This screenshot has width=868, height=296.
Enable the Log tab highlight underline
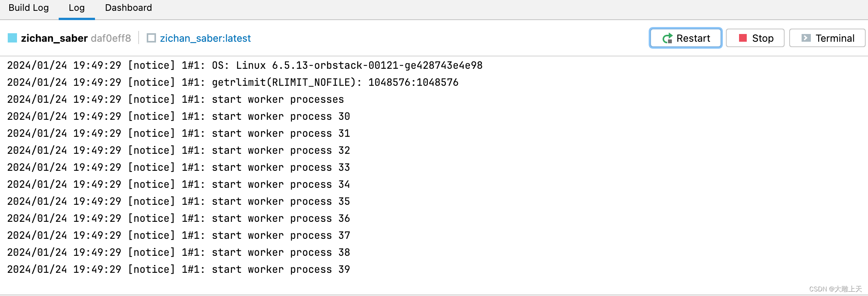click(x=76, y=8)
